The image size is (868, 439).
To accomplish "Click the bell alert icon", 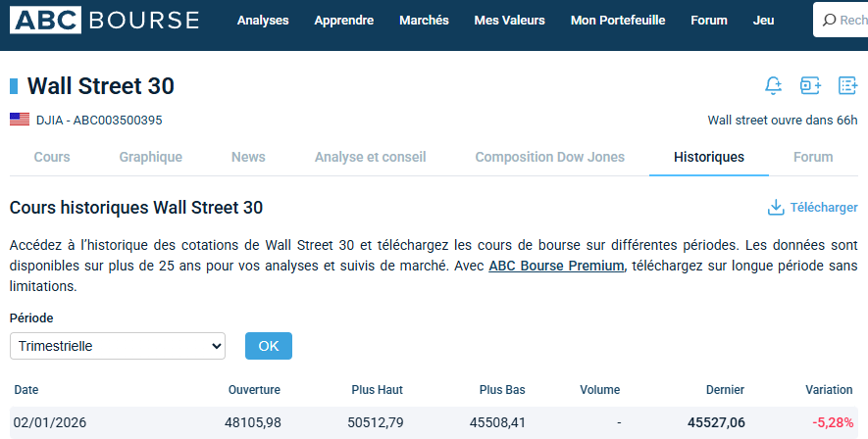I will (773, 85).
